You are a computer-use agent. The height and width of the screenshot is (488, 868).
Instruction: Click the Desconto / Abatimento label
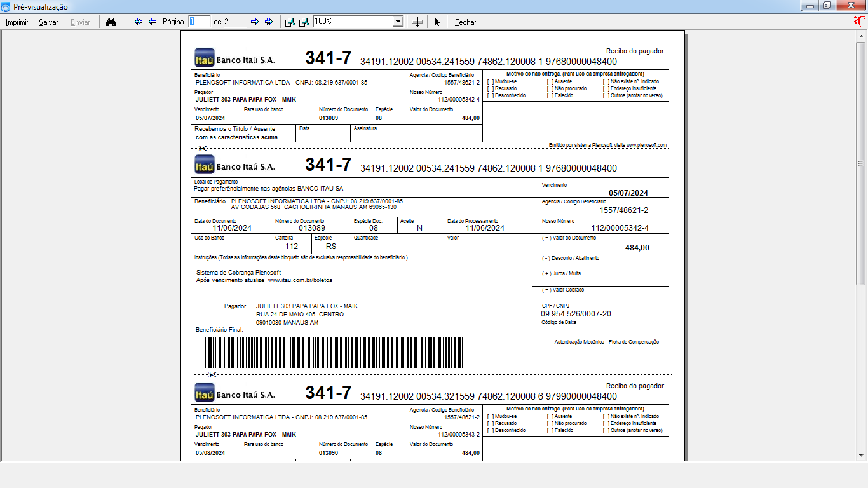[x=571, y=258]
